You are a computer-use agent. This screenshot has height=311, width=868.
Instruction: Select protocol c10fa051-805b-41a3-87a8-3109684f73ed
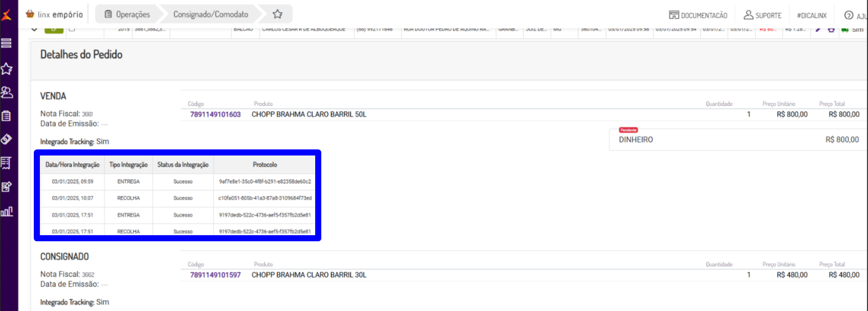[x=265, y=198]
